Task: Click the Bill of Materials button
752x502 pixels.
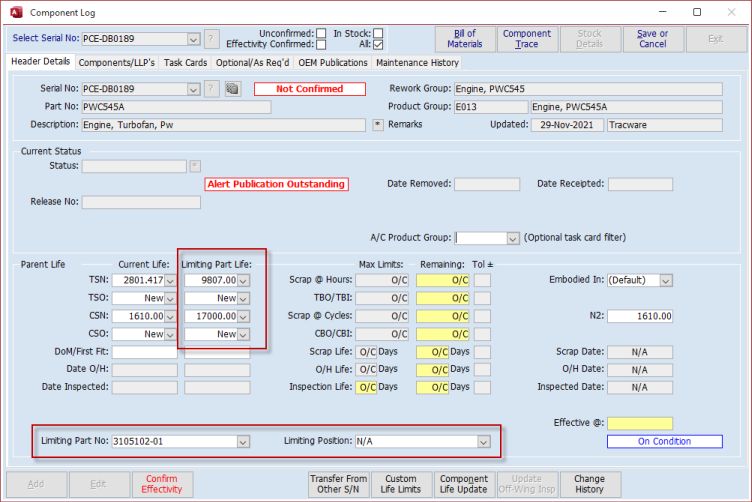Action: (x=465, y=39)
